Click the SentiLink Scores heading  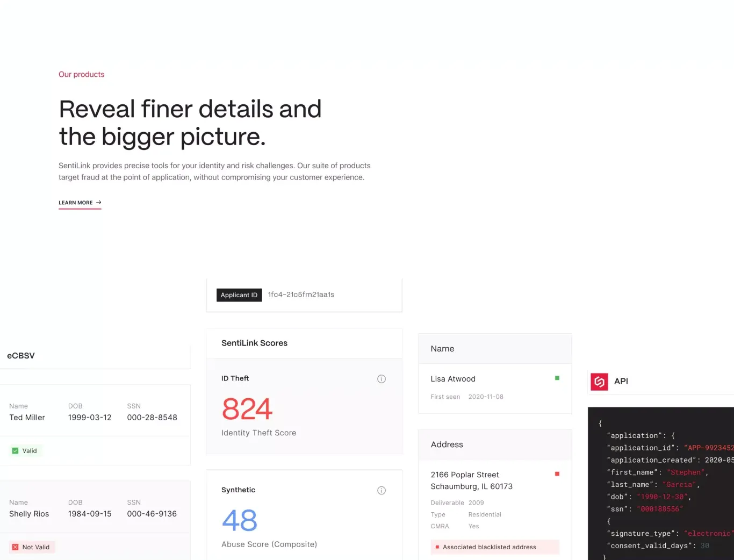254,343
